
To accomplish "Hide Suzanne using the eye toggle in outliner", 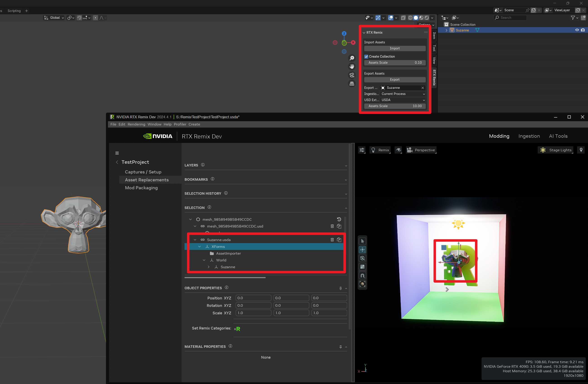I will point(577,30).
